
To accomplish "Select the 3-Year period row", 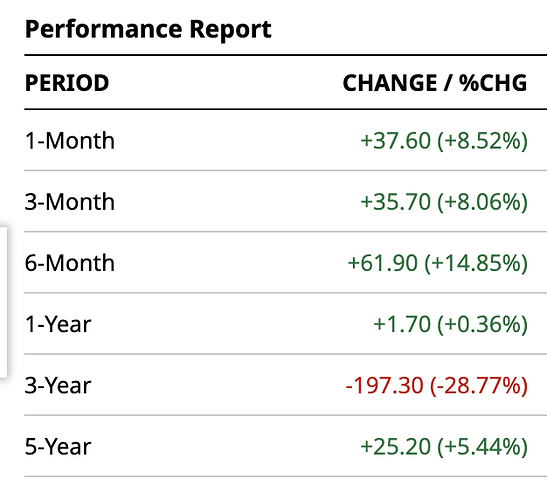I will (286, 385).
